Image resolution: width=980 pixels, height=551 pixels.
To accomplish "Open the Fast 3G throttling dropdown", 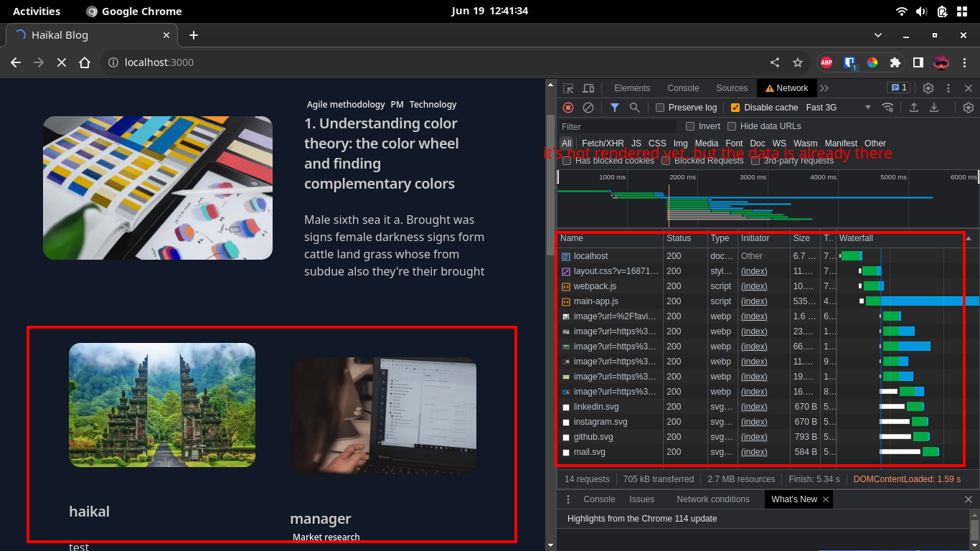I will 838,108.
